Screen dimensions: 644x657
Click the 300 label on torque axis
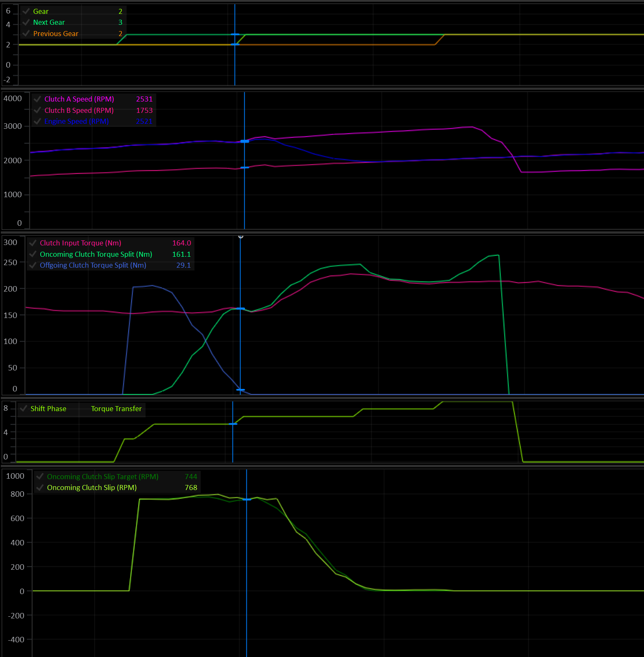[10, 242]
